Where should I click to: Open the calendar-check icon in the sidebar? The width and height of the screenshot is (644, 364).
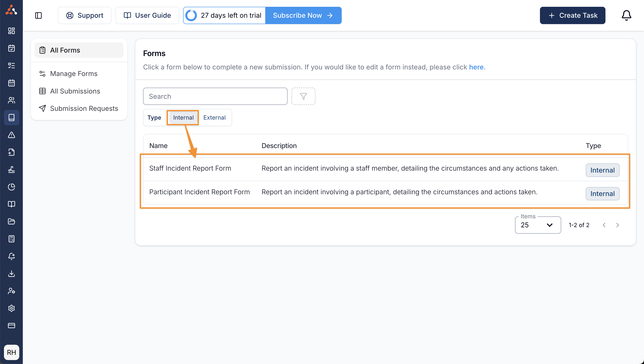[11, 48]
